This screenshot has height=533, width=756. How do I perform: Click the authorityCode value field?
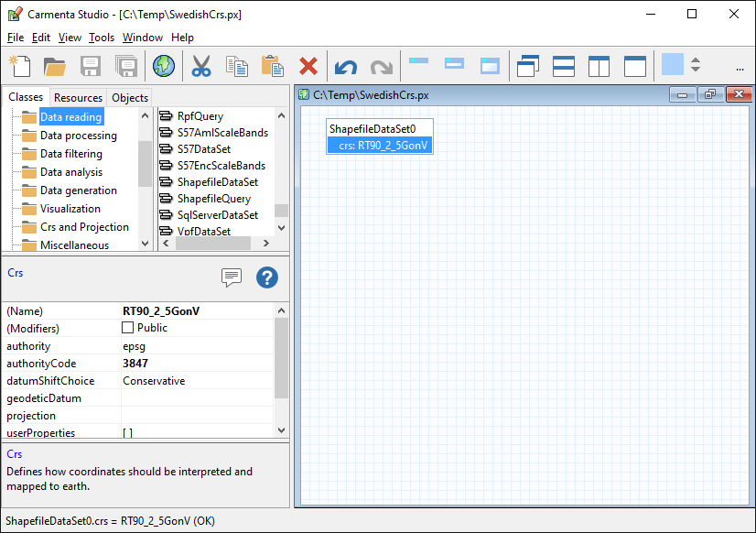[x=197, y=364]
